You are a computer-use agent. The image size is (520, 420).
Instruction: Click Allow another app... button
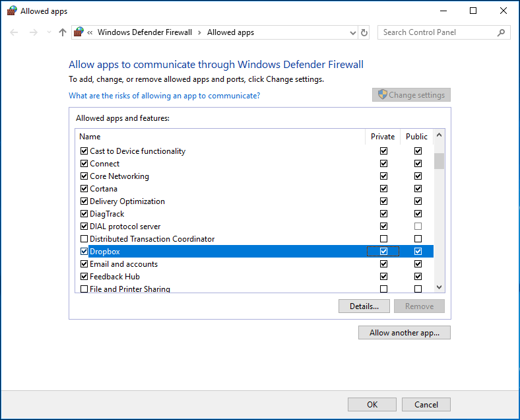405,332
